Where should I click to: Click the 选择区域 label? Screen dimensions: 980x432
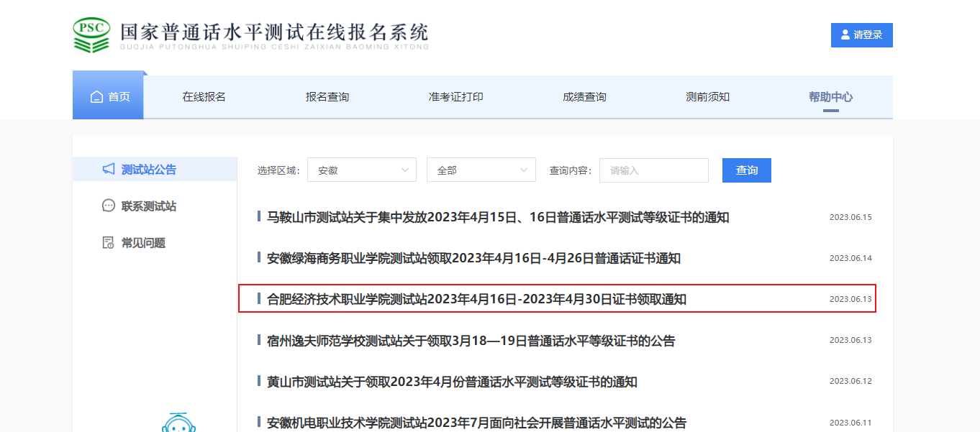click(278, 170)
